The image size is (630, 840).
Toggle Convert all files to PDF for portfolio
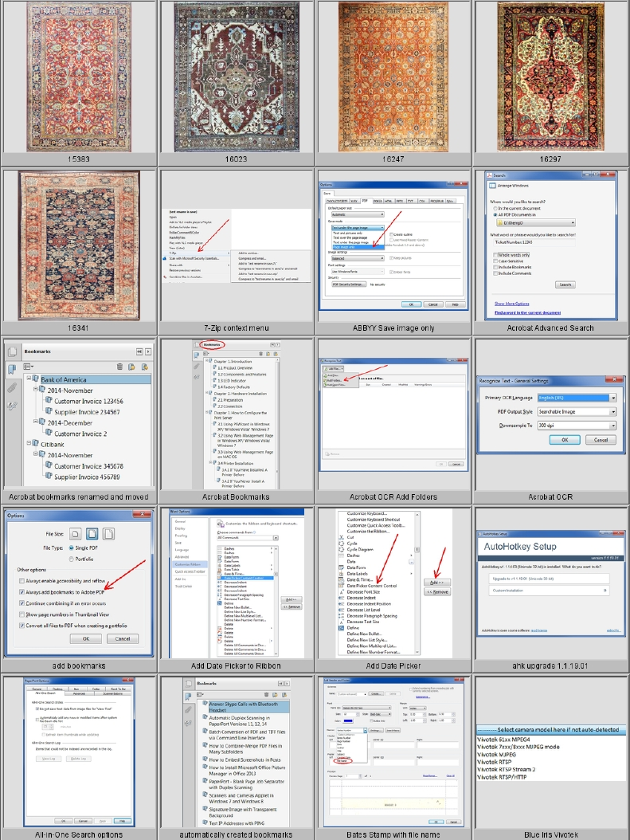tap(22, 625)
